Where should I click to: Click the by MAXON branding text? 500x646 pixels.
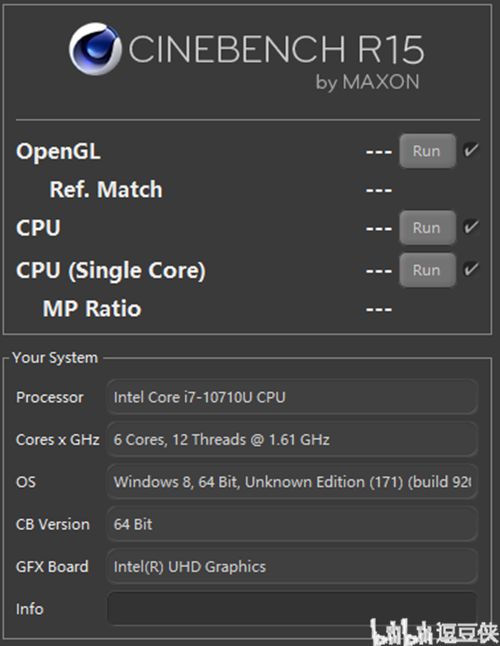[367, 82]
